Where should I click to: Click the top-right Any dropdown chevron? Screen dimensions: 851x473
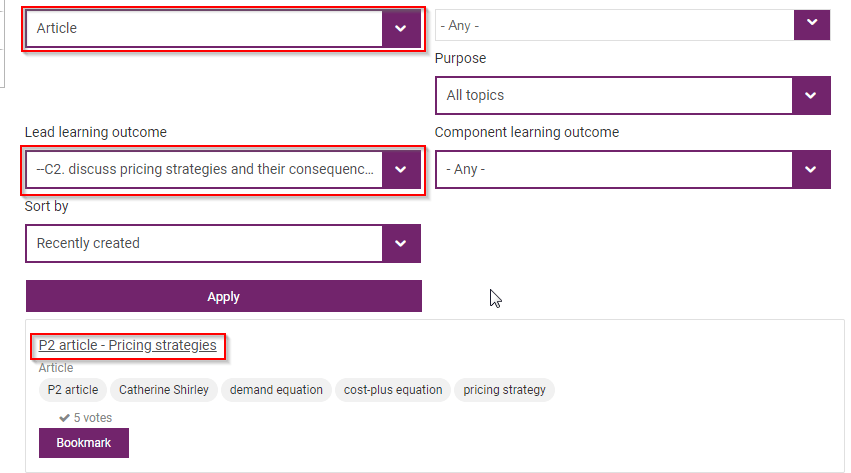pos(811,24)
